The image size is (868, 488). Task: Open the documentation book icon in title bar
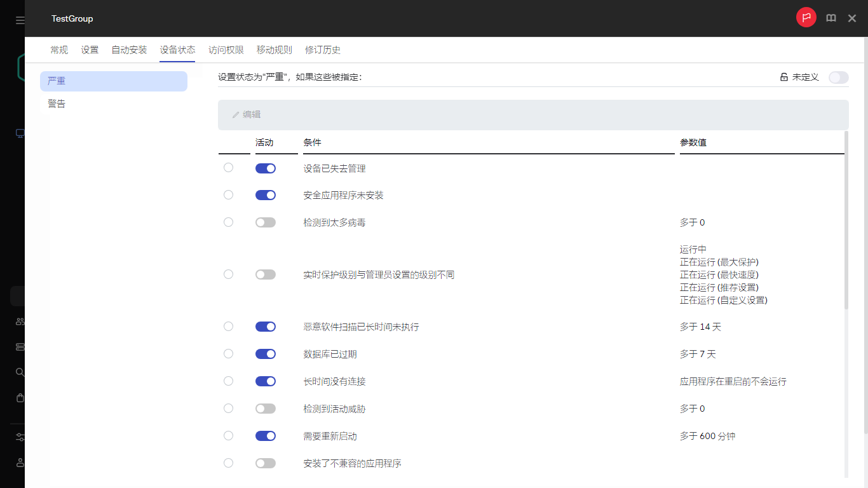click(831, 18)
